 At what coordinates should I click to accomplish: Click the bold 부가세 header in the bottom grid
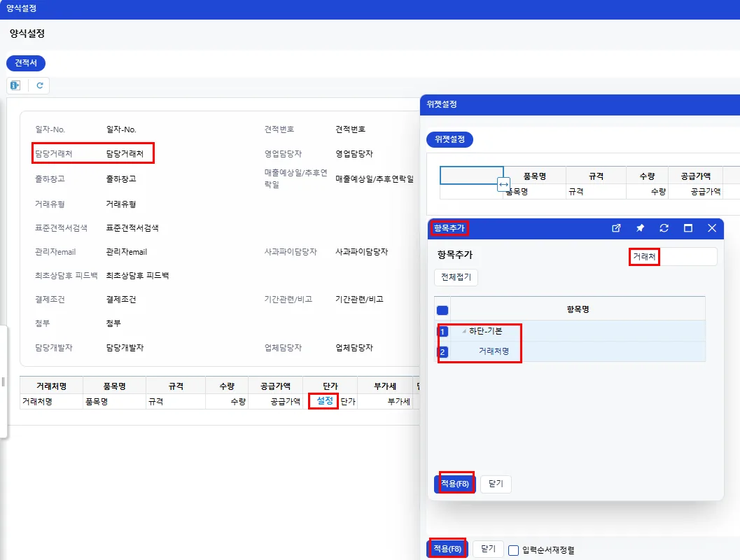pyautogui.click(x=385, y=386)
